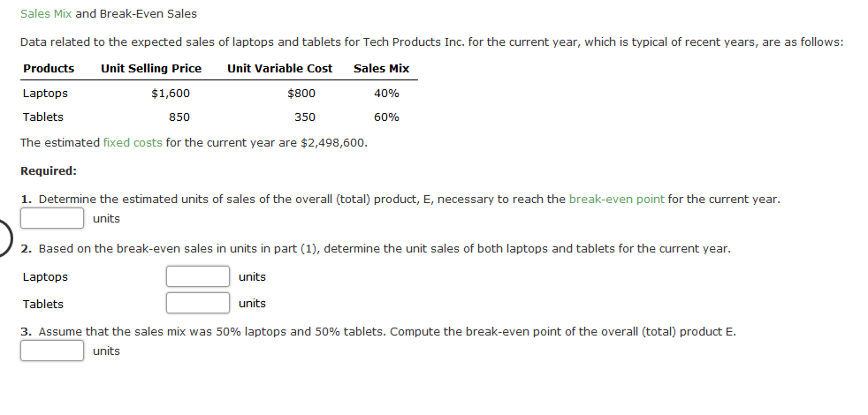Focus the question 3 units input

[x=53, y=351]
